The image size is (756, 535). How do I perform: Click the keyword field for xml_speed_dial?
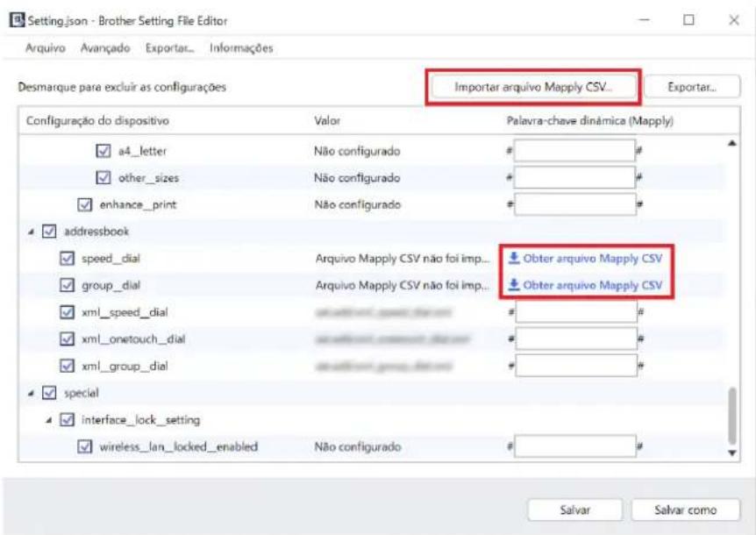pyautogui.click(x=576, y=312)
